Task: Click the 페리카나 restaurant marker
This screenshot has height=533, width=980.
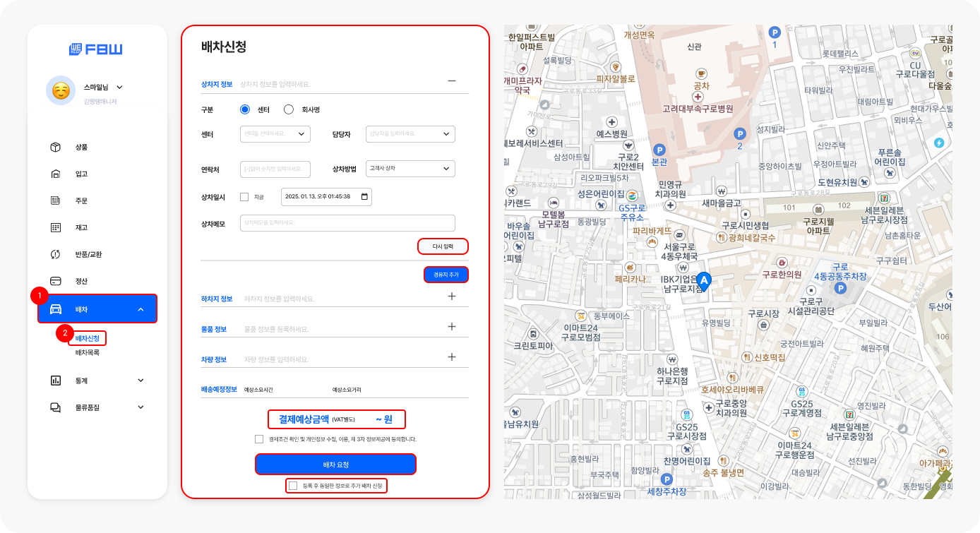Action: (x=630, y=267)
